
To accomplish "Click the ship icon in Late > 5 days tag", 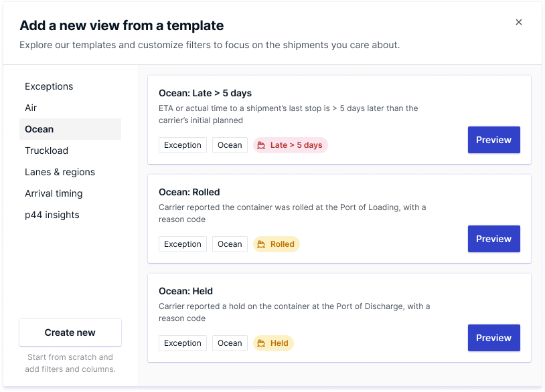I will pyautogui.click(x=261, y=145).
